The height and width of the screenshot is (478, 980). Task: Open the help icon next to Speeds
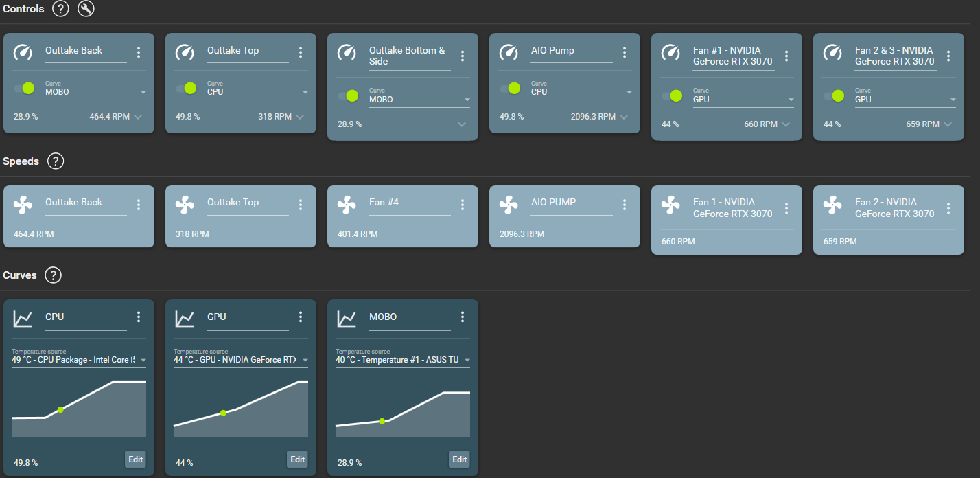pos(56,161)
